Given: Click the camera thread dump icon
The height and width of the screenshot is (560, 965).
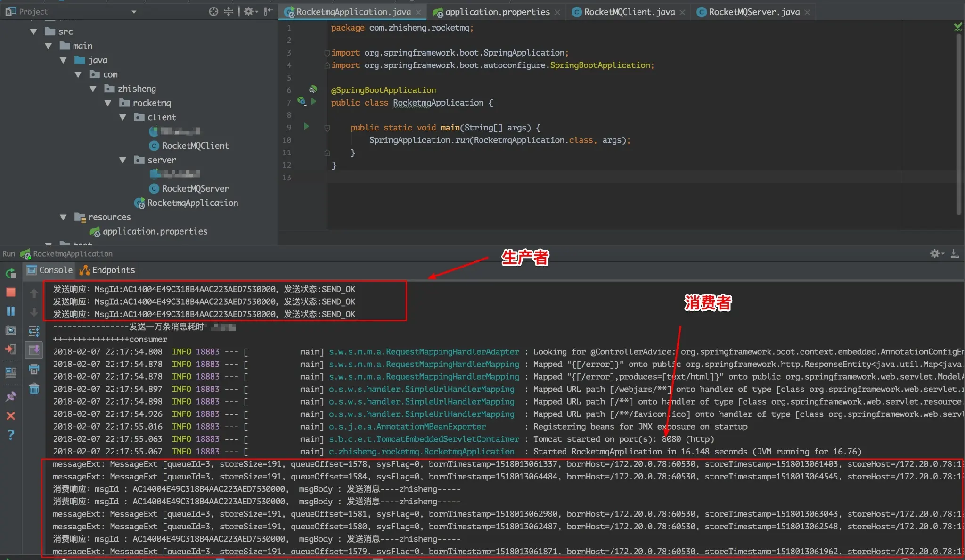Looking at the screenshot, I should tap(10, 330).
